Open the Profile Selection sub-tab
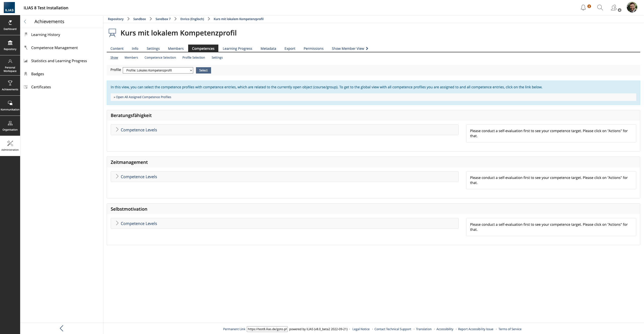644x334 pixels. pyautogui.click(x=193, y=58)
